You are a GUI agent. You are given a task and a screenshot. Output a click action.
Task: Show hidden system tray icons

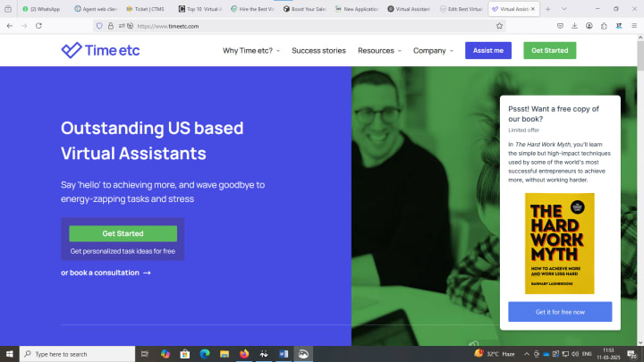point(527,354)
